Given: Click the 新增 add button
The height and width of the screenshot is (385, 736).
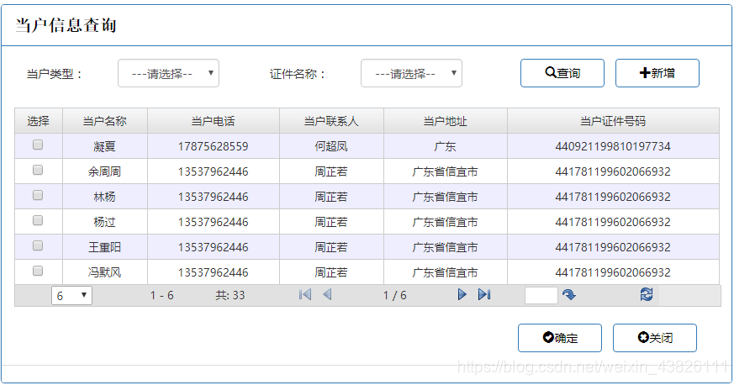Looking at the screenshot, I should (x=657, y=73).
